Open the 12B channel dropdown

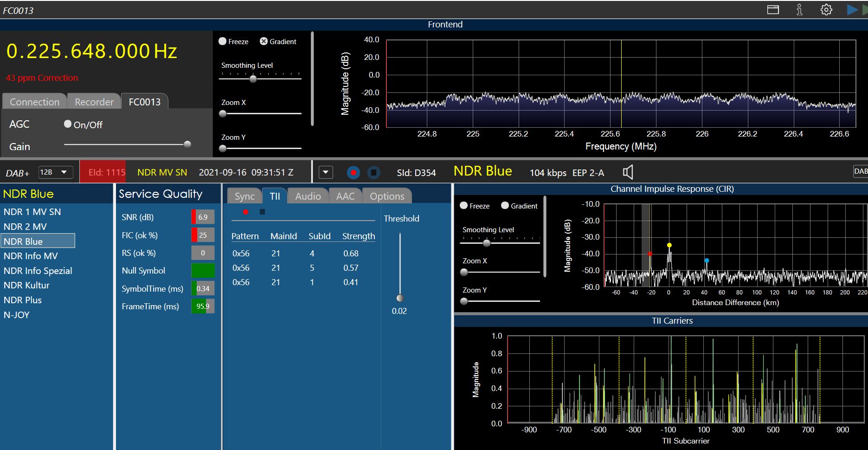55,172
